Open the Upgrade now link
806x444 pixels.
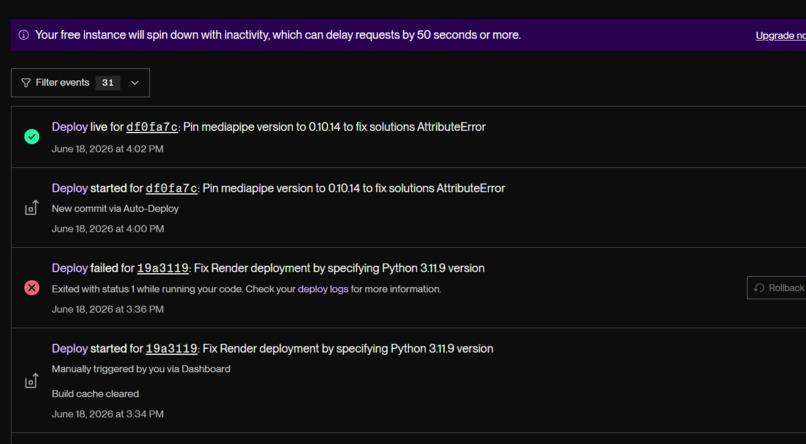click(781, 35)
